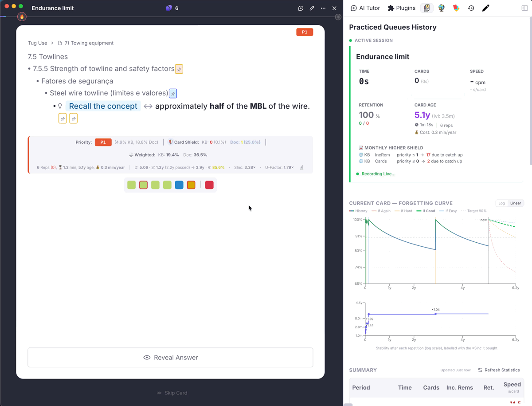Click the purple cards remaining icon
This screenshot has height=406, width=532.
click(x=169, y=8)
